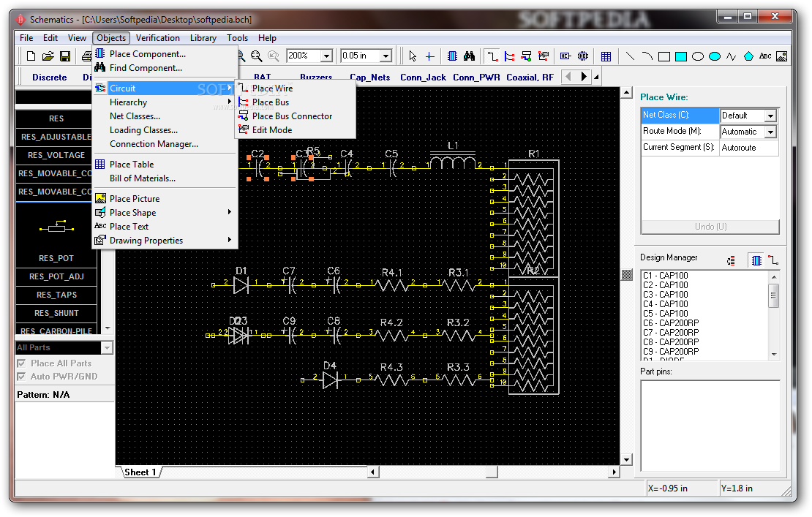This screenshot has width=812, height=517.
Task: Choose Place Wire from the Circuit submenu
Action: (x=296, y=88)
